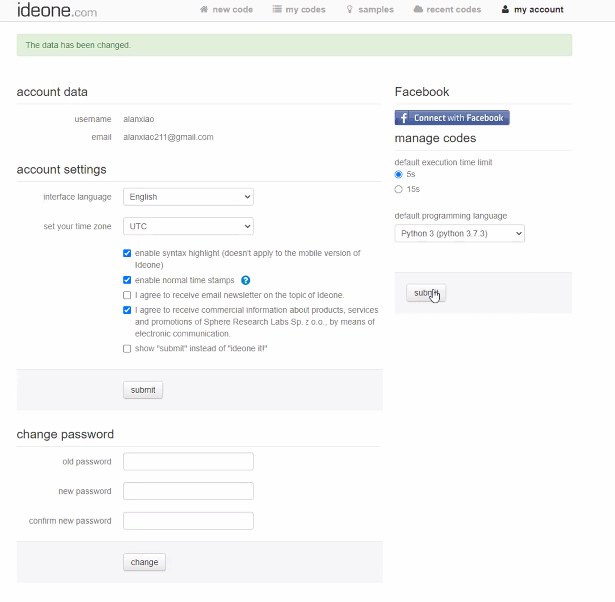Screen dimensions: 615x602
Task: Focus the old password field
Action: click(188, 462)
